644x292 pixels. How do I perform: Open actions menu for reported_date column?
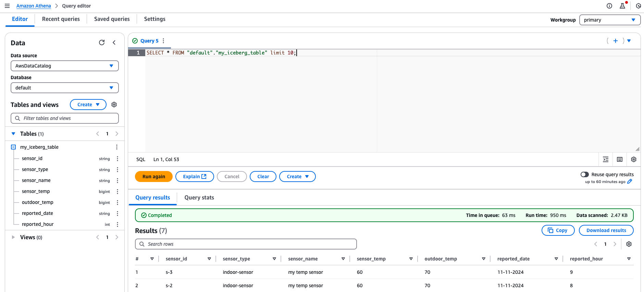click(x=117, y=214)
